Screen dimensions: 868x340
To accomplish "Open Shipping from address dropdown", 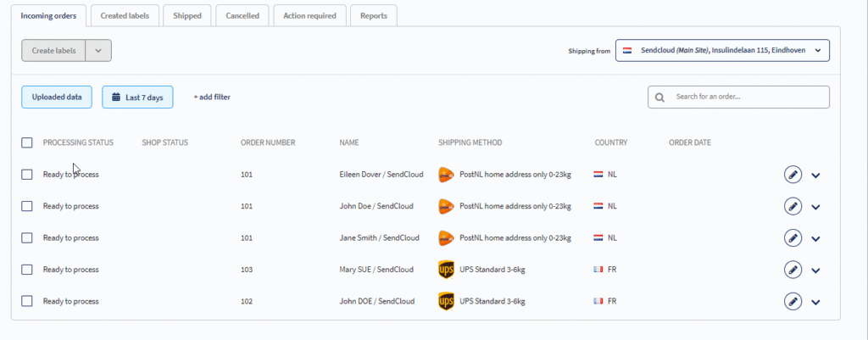I will coord(722,50).
